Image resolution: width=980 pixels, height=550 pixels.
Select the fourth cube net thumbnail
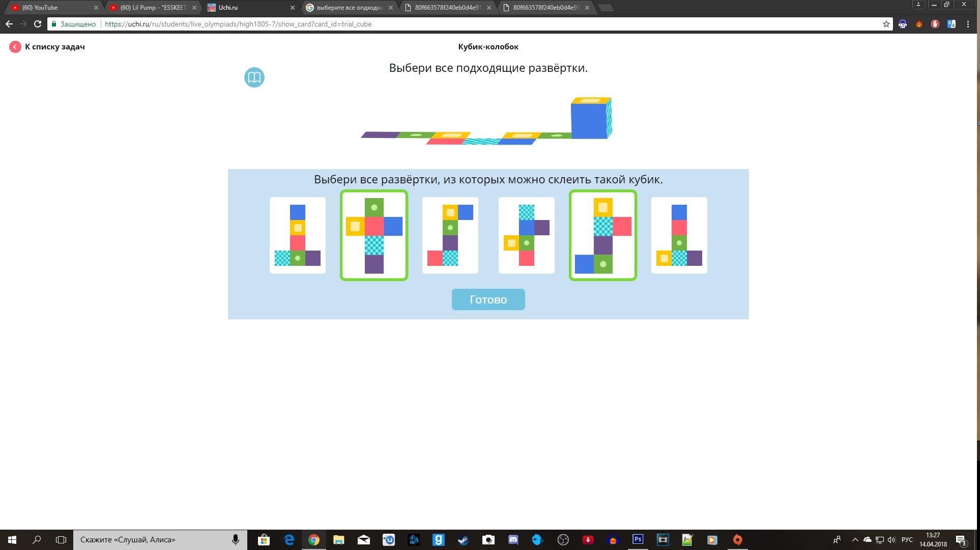(527, 235)
